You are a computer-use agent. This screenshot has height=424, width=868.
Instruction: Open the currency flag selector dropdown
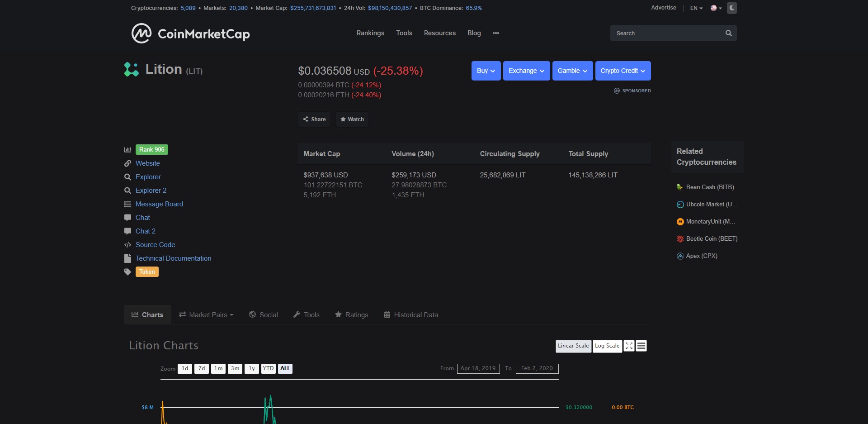(x=716, y=8)
